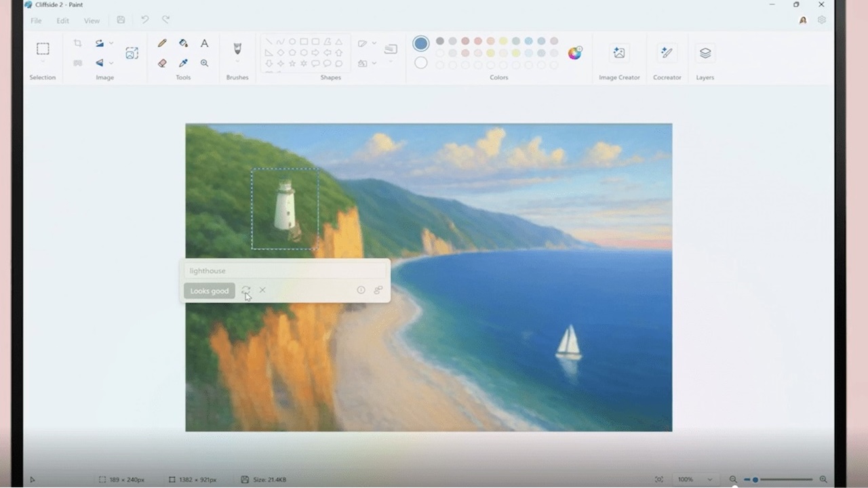Viewport: 868px width, 488px height.
Task: Select the Pencil tool
Action: [162, 43]
